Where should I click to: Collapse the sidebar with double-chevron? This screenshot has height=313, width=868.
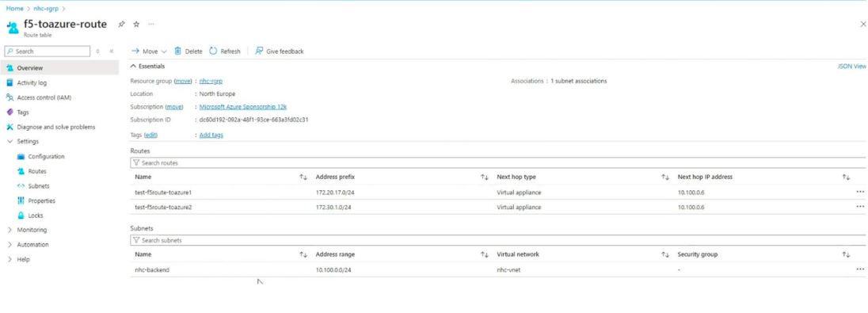coord(111,51)
